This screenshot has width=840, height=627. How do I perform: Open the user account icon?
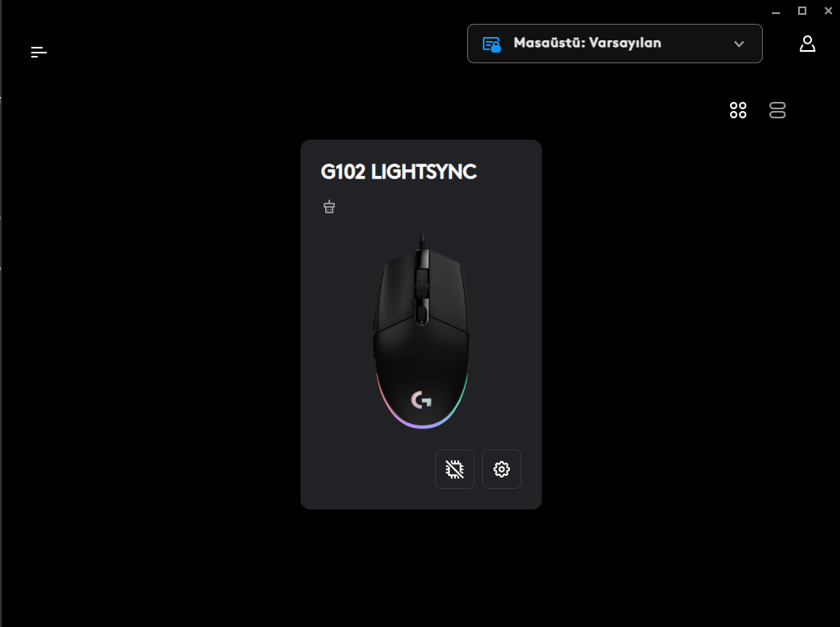pyautogui.click(x=807, y=44)
